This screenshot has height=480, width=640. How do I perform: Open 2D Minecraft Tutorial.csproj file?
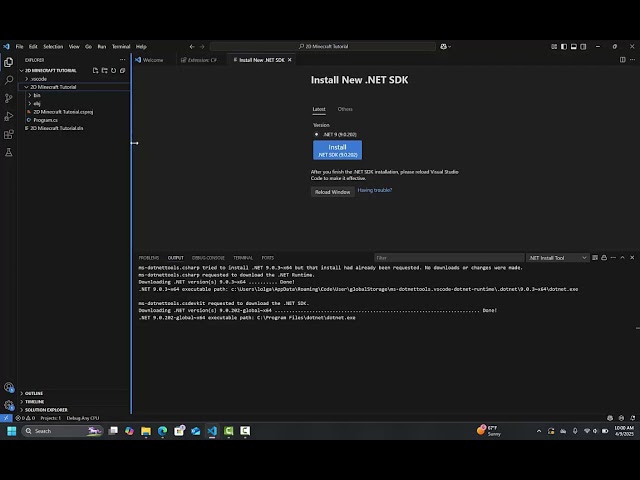click(63, 112)
